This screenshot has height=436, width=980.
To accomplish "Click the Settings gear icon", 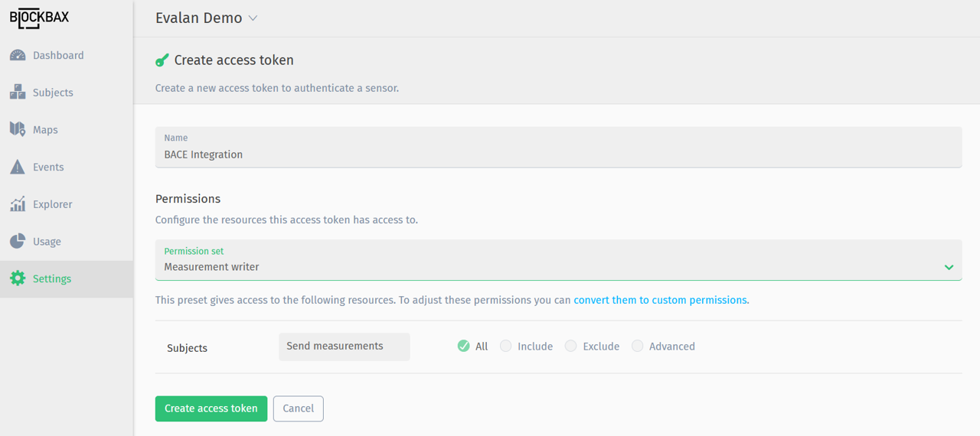I will tap(18, 278).
